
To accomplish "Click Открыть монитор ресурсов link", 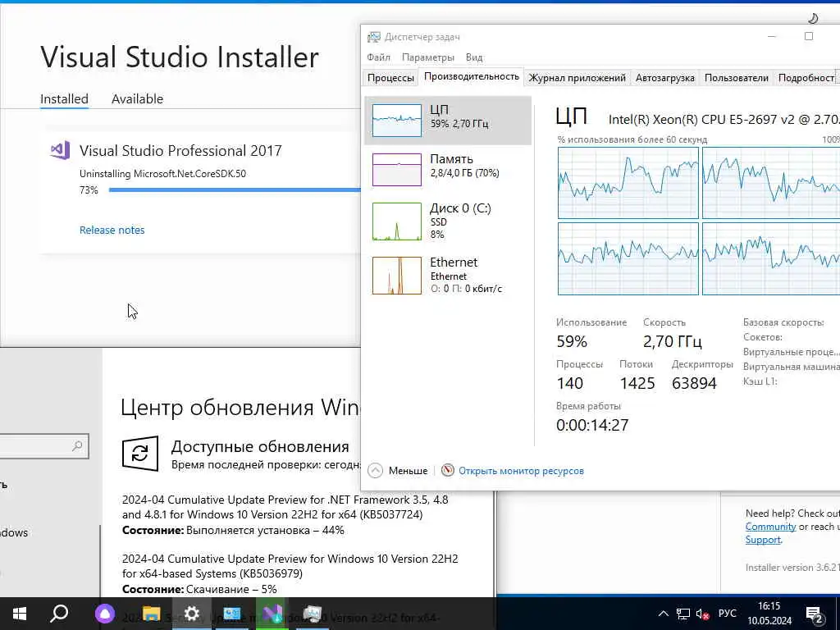I will tap(521, 471).
